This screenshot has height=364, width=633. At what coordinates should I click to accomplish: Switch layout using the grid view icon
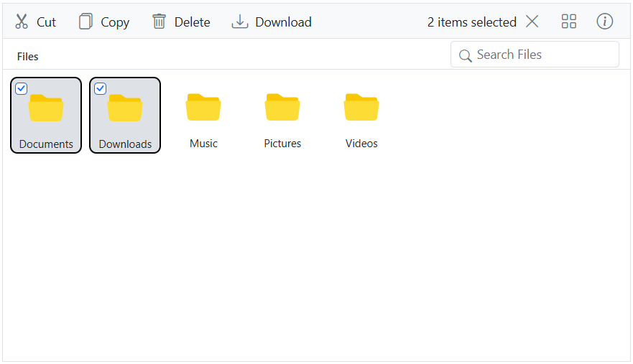point(569,22)
